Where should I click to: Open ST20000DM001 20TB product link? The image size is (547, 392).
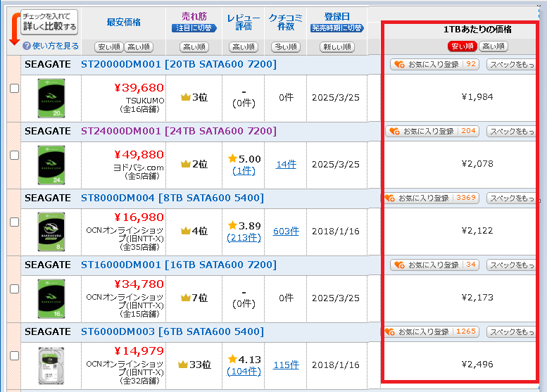(179, 64)
